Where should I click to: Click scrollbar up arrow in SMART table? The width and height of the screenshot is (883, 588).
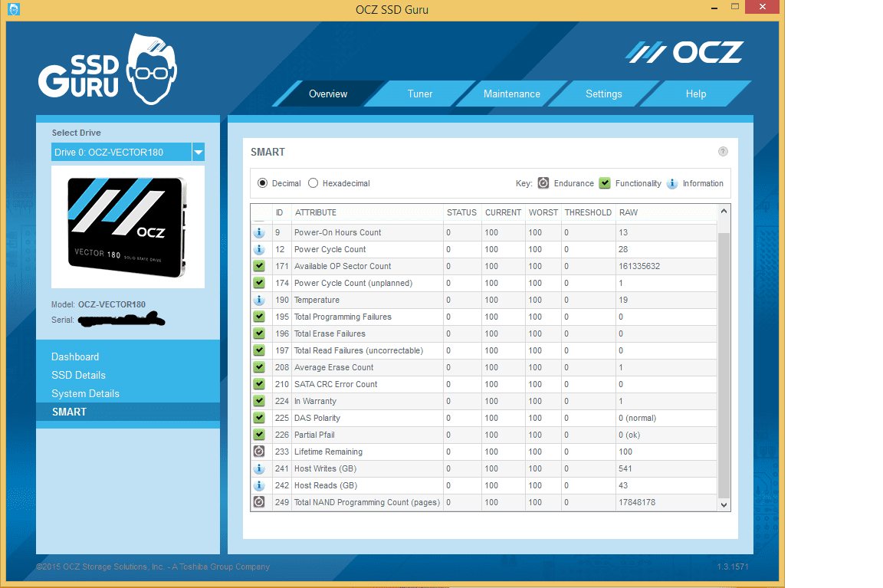[x=724, y=212]
